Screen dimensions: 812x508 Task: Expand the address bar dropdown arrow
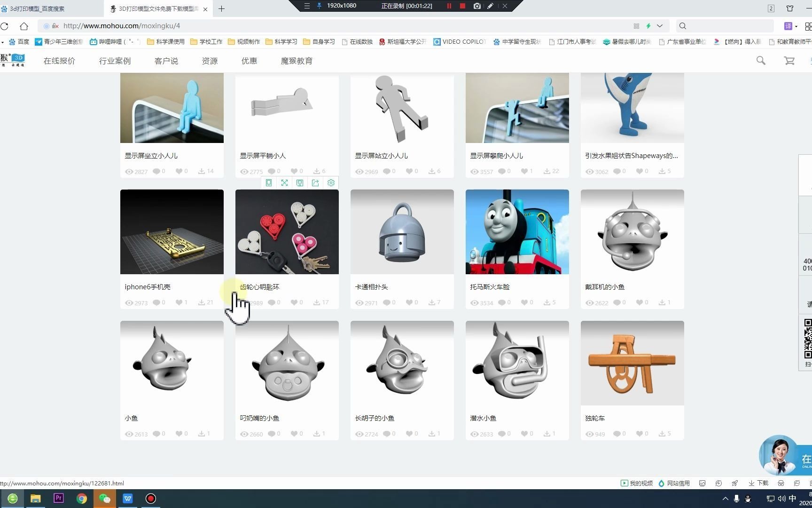[x=660, y=26]
